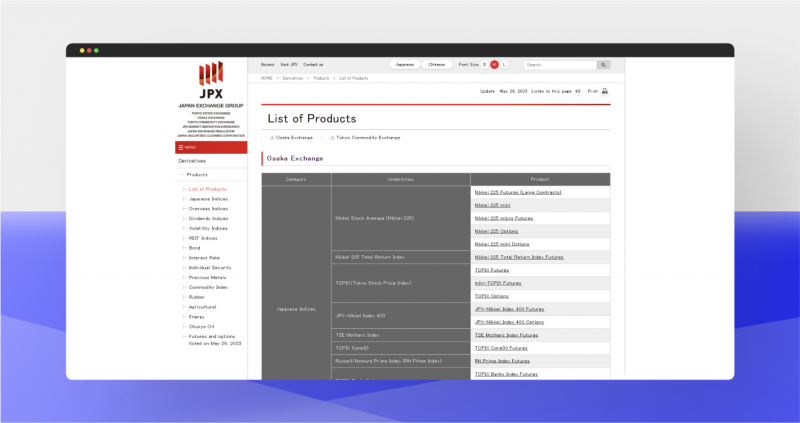The width and height of the screenshot is (800, 423).
Task: Open TSE Mothers Index Futures link
Action: (x=506, y=335)
